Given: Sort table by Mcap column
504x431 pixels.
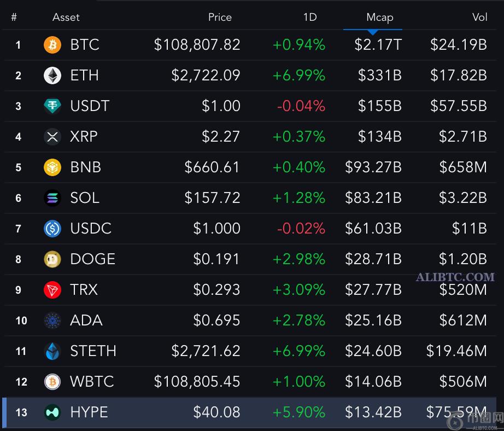Looking at the screenshot, I should tap(379, 18).
